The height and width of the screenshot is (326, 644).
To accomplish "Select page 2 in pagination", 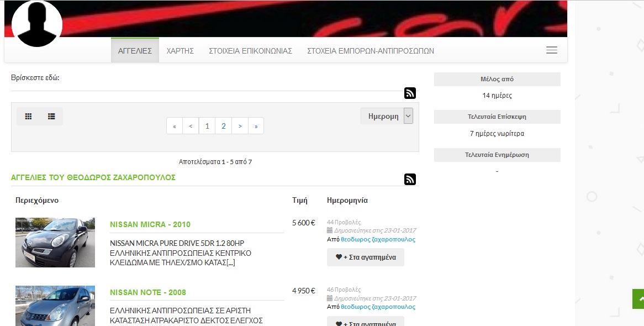I will click(x=224, y=126).
